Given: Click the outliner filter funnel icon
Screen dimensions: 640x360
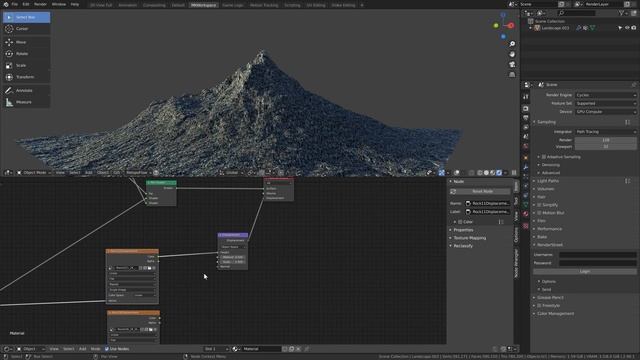Looking at the screenshot, I should 621,13.
